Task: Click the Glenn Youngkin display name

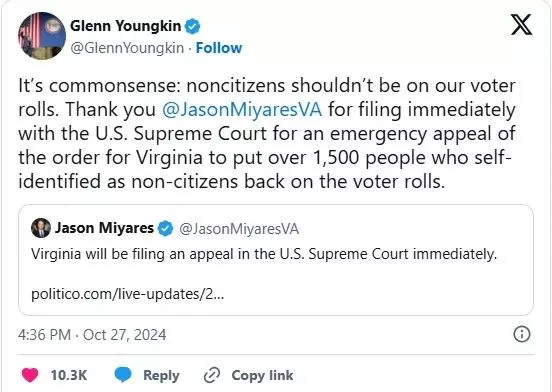Action: 125,26
